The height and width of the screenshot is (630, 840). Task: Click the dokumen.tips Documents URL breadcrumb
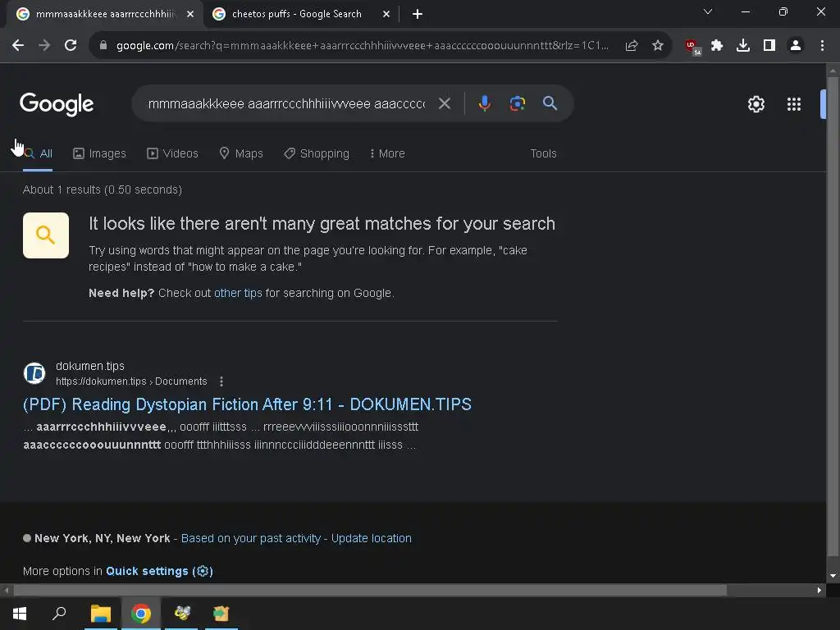pyautogui.click(x=131, y=381)
